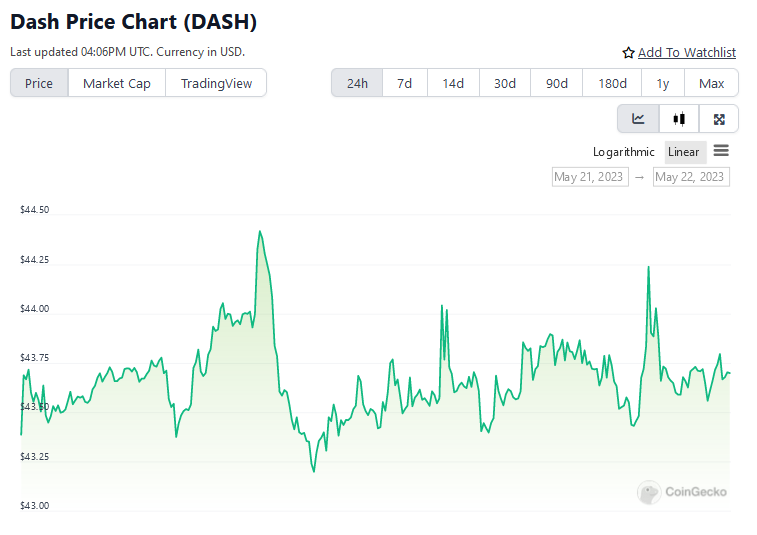Screen dimensions: 757x535
Task: Click Add To Watchlist link
Action: tap(687, 53)
